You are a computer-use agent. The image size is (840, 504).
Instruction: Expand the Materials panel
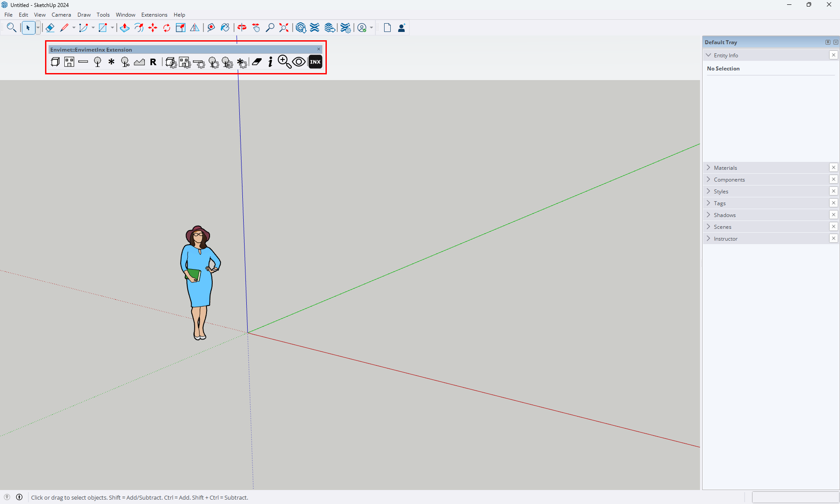(x=725, y=168)
